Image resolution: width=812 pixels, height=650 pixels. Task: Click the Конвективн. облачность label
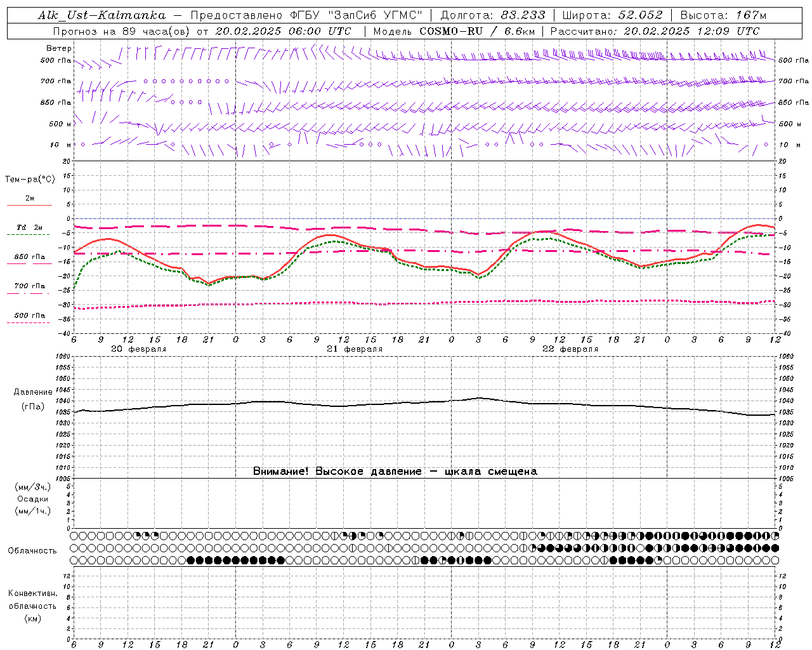pyautogui.click(x=32, y=600)
